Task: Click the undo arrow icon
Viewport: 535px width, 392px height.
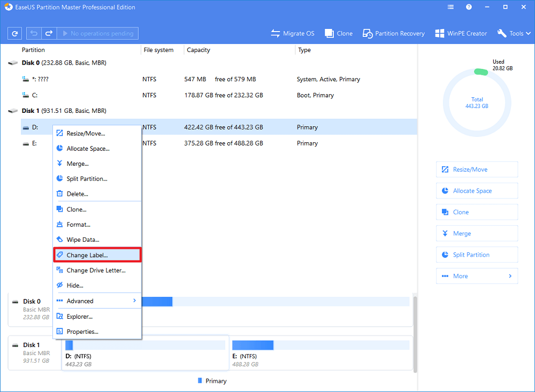Action: pos(34,34)
